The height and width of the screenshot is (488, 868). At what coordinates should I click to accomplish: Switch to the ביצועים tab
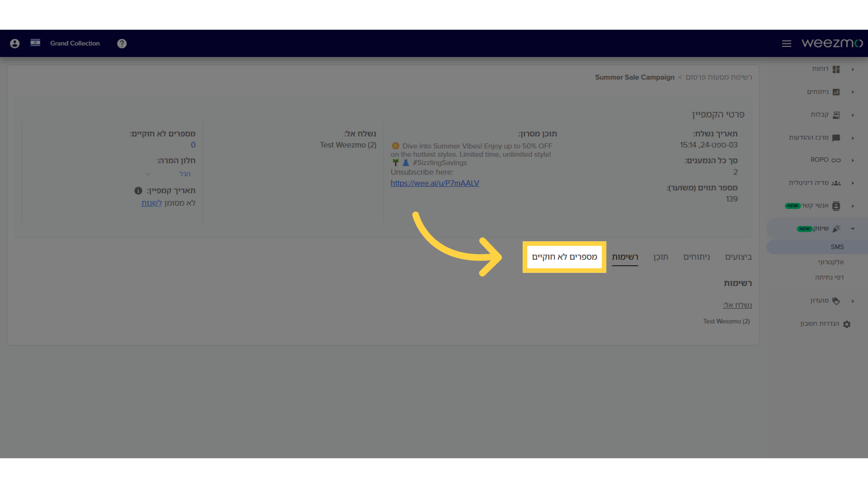(x=738, y=257)
